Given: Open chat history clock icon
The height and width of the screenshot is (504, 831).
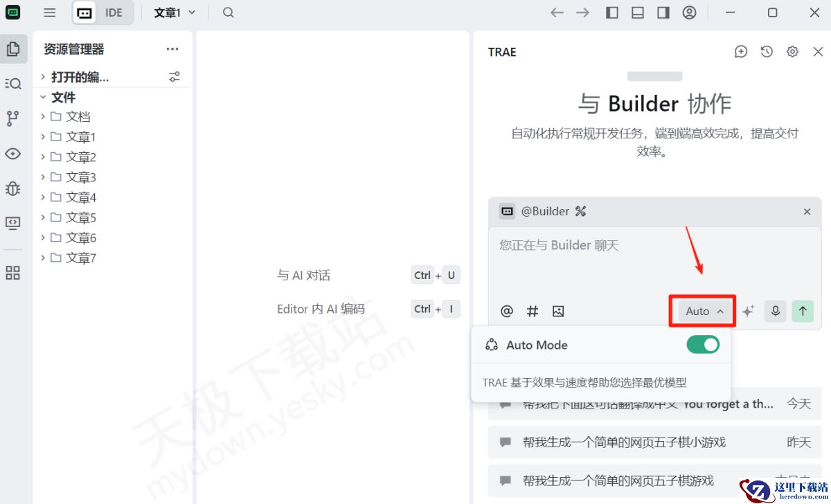Looking at the screenshot, I should tap(767, 52).
